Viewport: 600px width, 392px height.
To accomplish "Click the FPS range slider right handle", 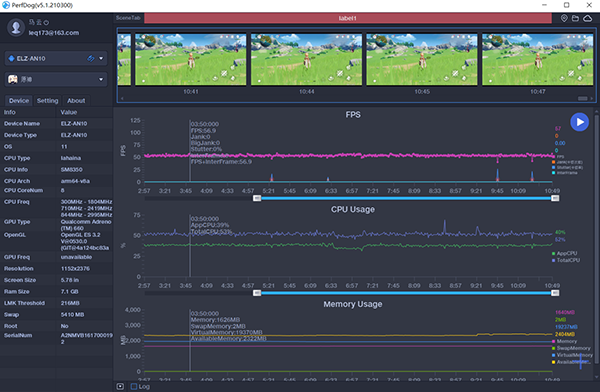I will 555,198.
